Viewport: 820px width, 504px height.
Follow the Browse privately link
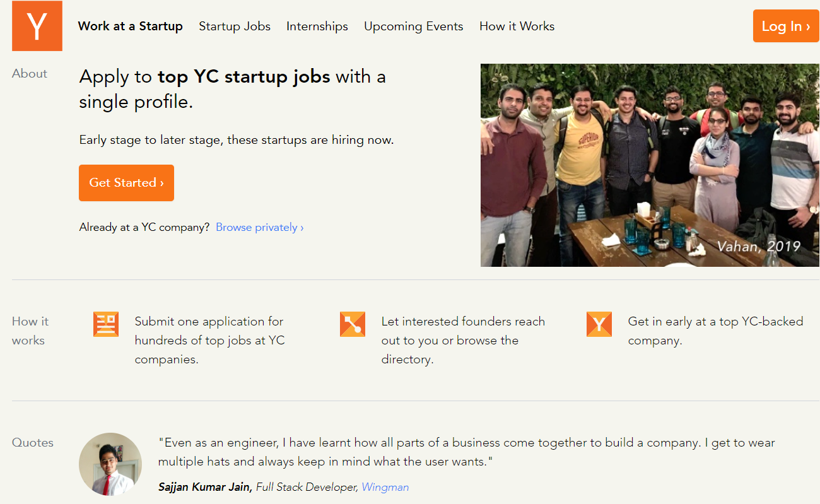260,227
